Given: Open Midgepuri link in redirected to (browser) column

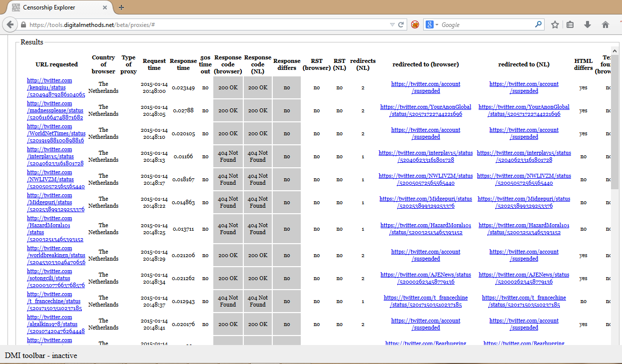Looking at the screenshot, I should point(426,202).
